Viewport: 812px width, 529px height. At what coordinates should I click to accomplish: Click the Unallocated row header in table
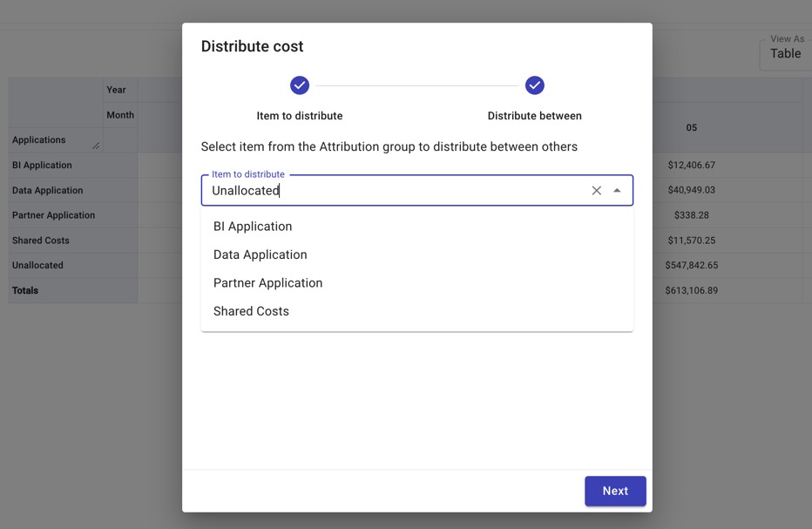37,265
